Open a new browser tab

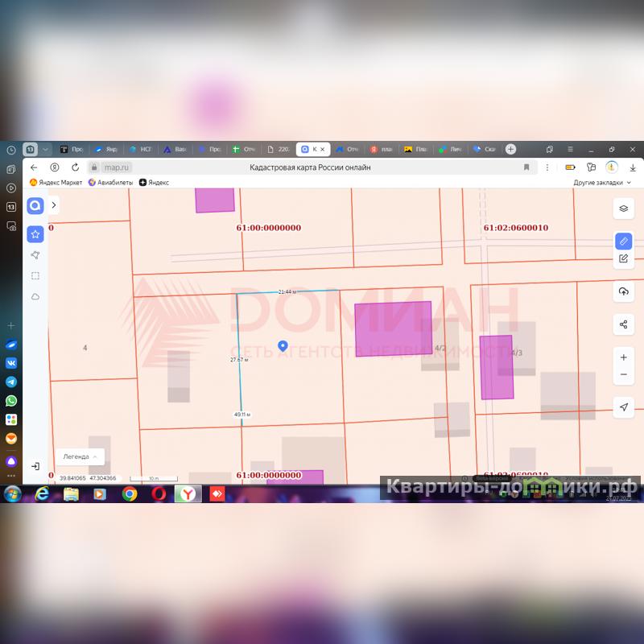tap(510, 149)
